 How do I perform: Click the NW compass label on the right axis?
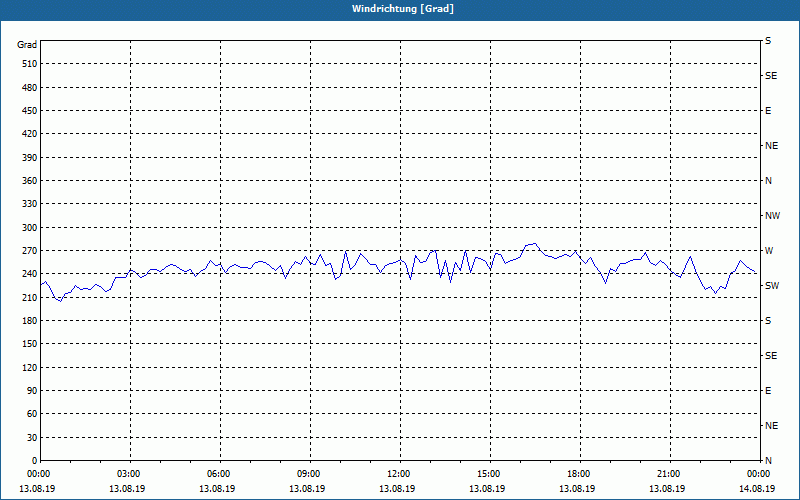click(772, 216)
